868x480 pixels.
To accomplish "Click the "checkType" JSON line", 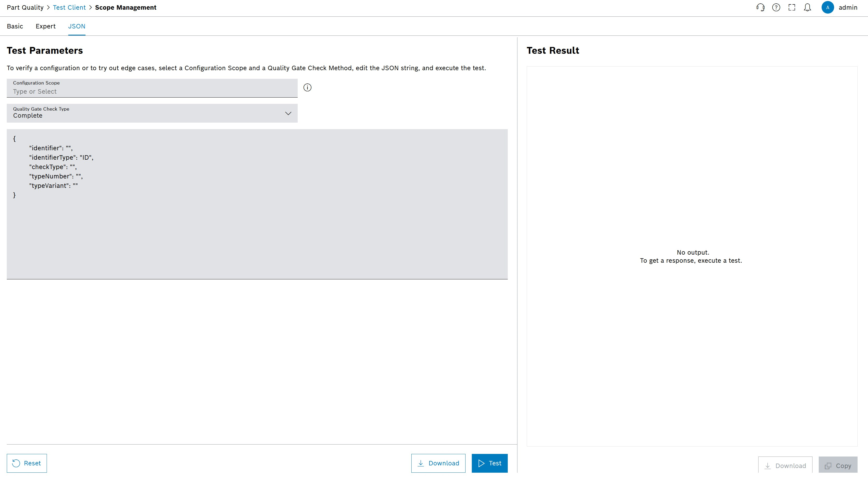I will click(53, 167).
